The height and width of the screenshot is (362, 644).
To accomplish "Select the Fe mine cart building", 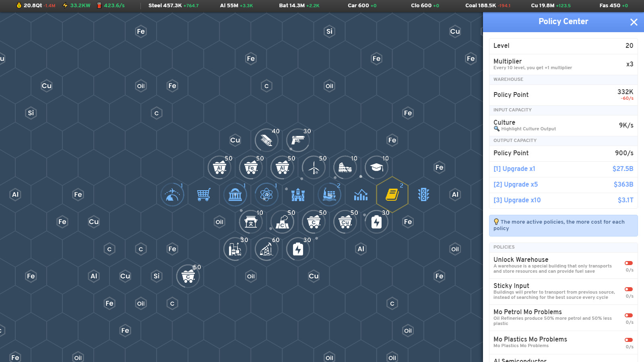I will point(251,167).
